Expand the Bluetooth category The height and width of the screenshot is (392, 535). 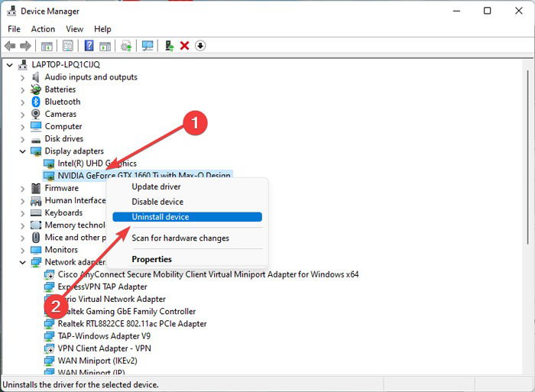coord(22,102)
